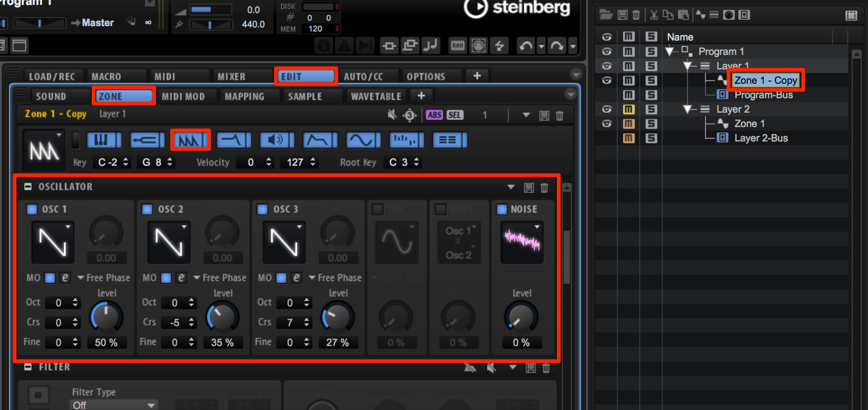868x410 pixels.
Task: Collapse the OSCILLATOR section
Action: coord(28,187)
